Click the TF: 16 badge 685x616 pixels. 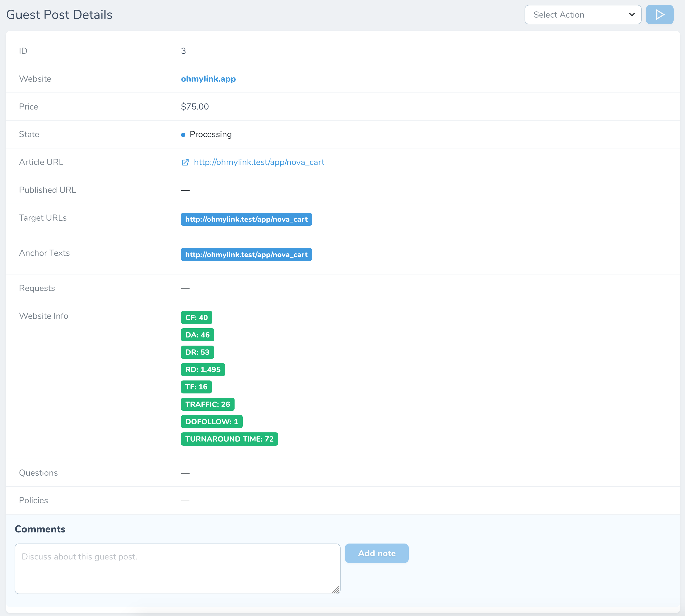click(x=196, y=387)
